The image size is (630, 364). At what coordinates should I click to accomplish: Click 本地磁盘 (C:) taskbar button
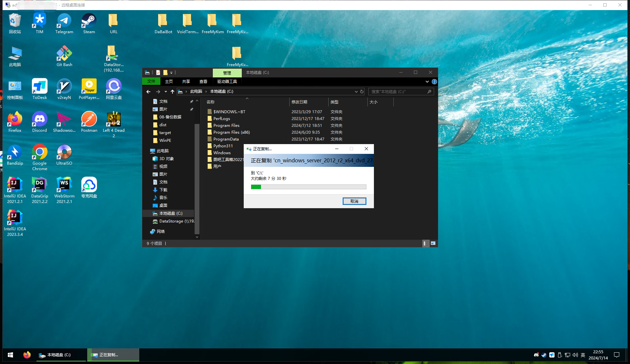pos(61,355)
